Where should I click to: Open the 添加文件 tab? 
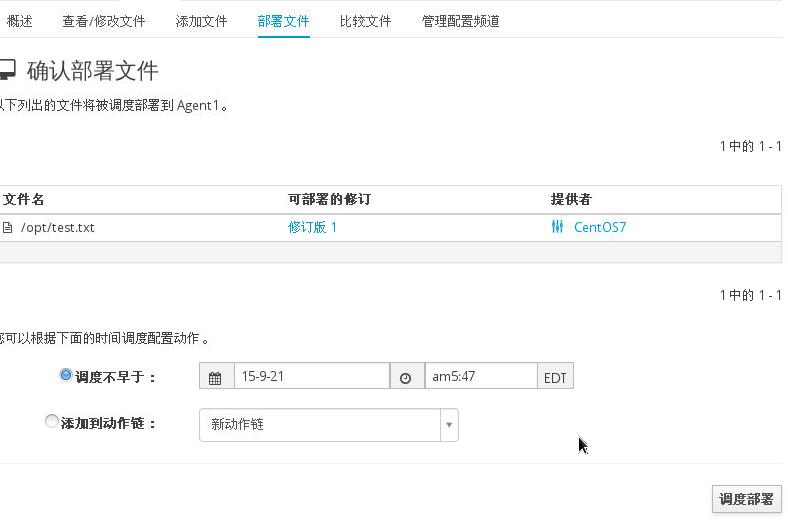click(201, 21)
